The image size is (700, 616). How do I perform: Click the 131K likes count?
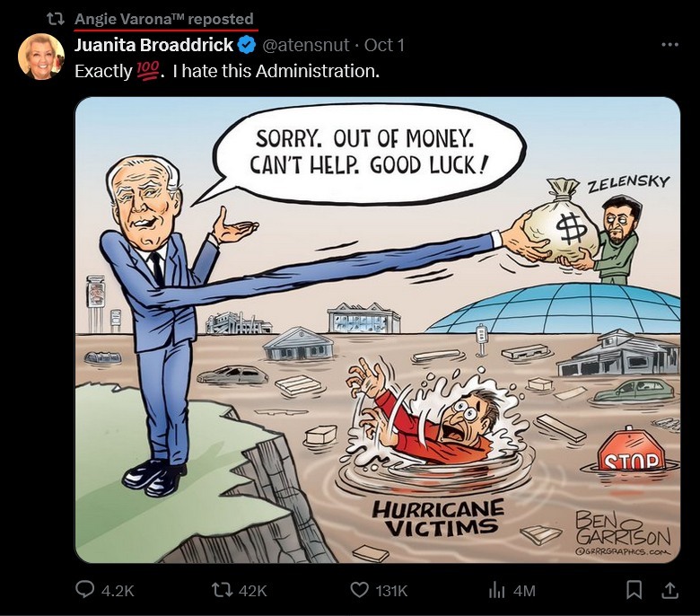(x=391, y=591)
